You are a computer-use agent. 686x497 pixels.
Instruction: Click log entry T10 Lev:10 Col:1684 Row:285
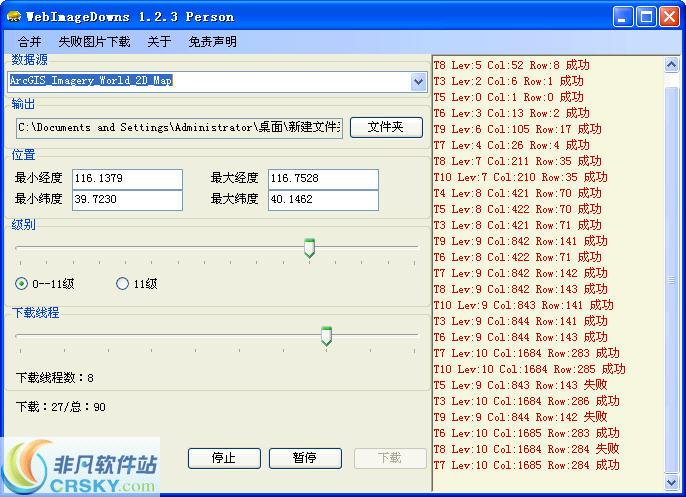coord(530,369)
